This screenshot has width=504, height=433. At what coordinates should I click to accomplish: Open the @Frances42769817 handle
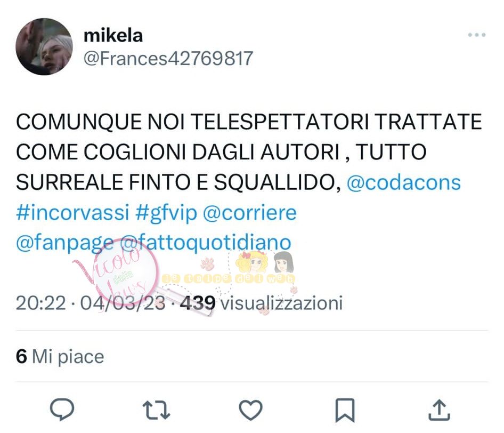tap(168, 58)
